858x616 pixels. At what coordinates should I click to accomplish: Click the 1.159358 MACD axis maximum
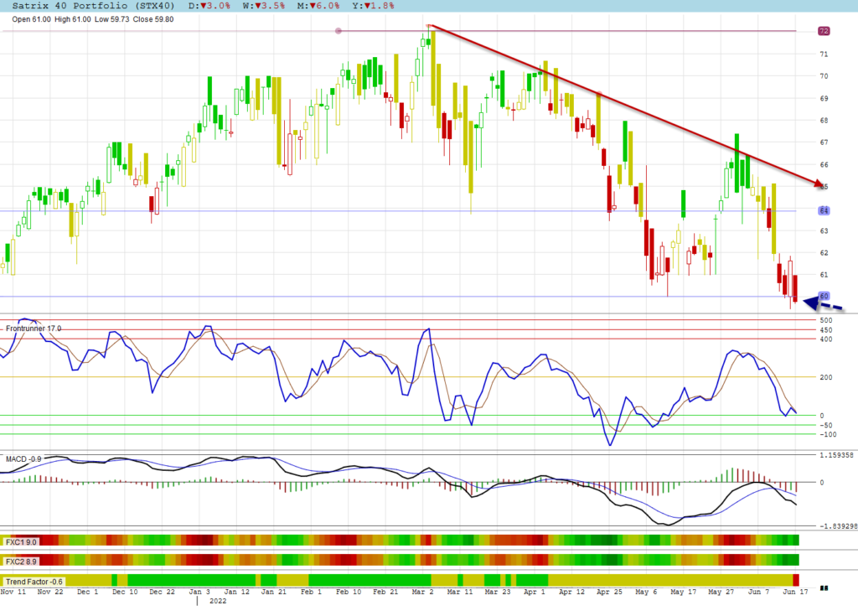(x=836, y=455)
